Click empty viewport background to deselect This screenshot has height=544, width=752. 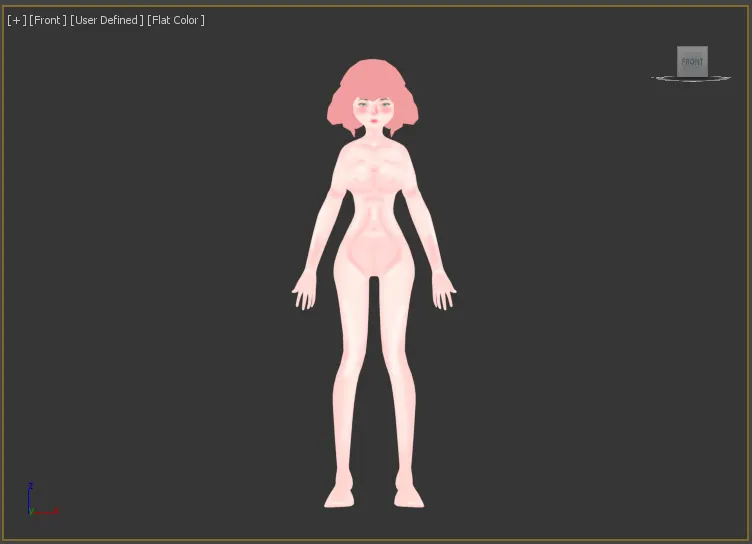(x=150, y=300)
